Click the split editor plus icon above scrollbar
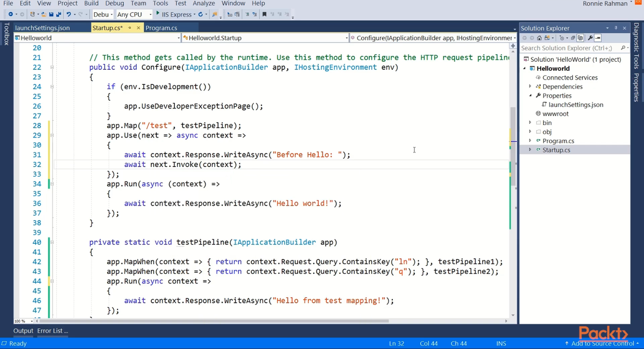 pyautogui.click(x=513, y=47)
